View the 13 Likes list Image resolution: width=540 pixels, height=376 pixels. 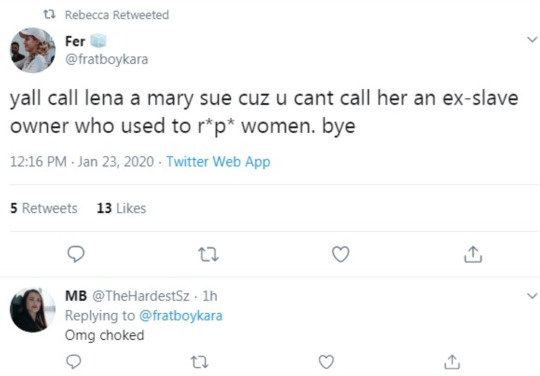pos(121,208)
